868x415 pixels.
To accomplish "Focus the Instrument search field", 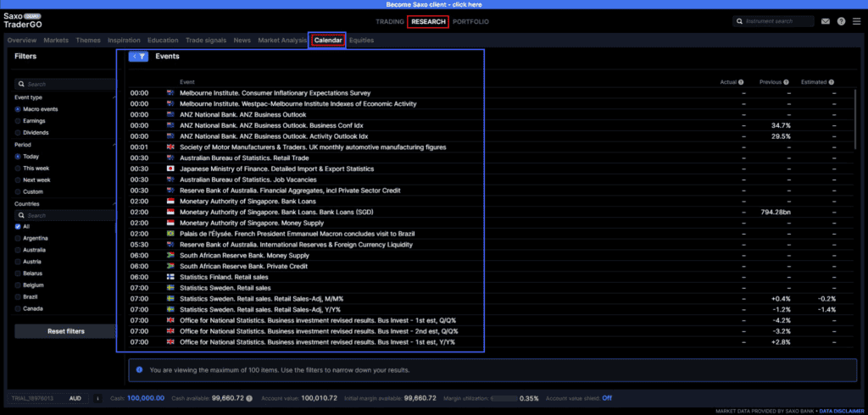I will click(773, 21).
